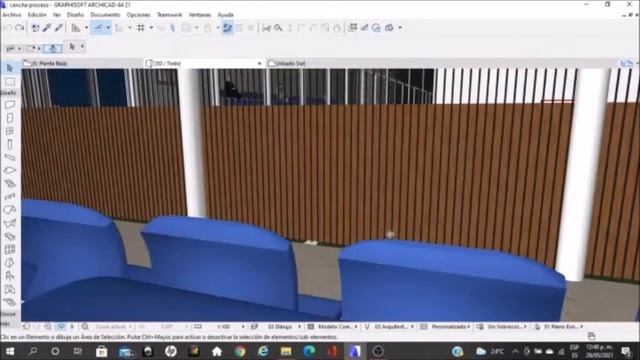Open the Archivo menu
The height and width of the screenshot is (360, 640).
tap(12, 15)
